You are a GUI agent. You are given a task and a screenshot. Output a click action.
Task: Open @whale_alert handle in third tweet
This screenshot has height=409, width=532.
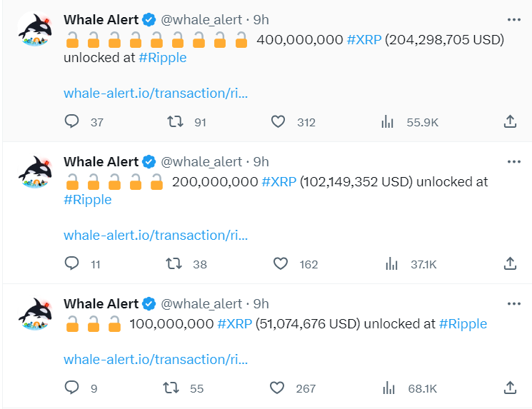click(201, 304)
